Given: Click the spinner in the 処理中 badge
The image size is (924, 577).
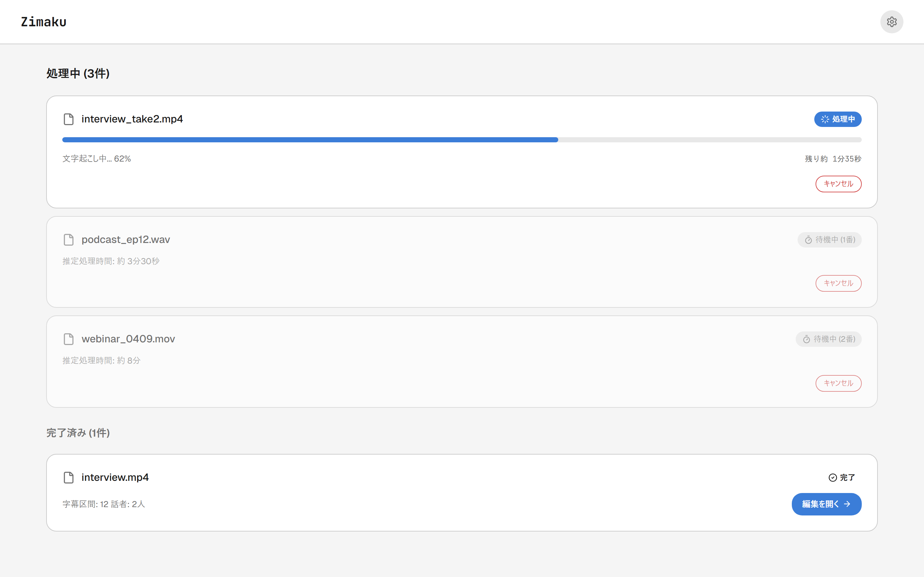Looking at the screenshot, I should coord(825,120).
